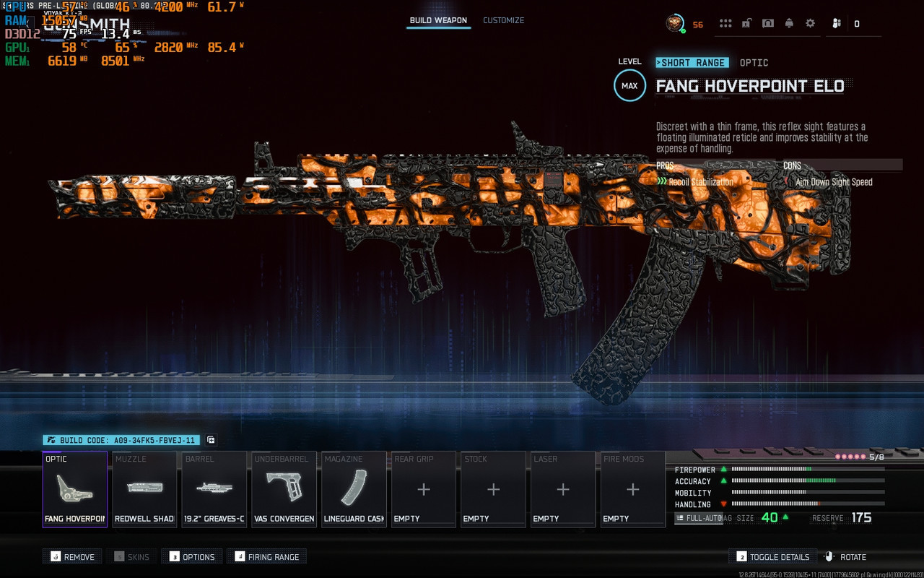Image resolution: width=924 pixels, height=578 pixels.
Task: Add an attachment to Laser slot
Action: tap(563, 489)
